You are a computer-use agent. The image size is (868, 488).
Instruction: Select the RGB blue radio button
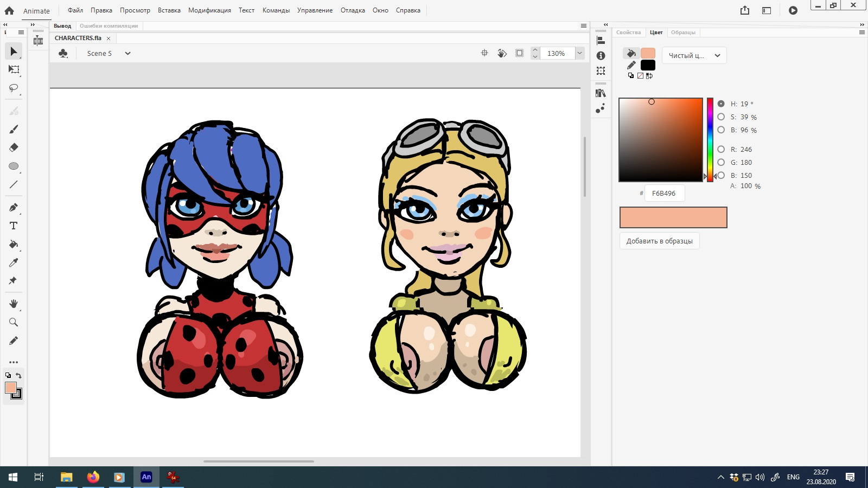coord(721,175)
